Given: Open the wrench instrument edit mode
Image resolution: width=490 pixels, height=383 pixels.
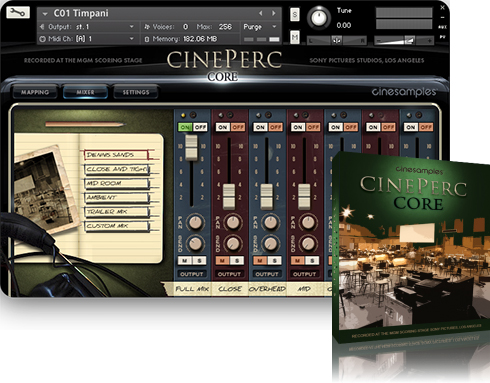Looking at the screenshot, I should pos(18,12).
